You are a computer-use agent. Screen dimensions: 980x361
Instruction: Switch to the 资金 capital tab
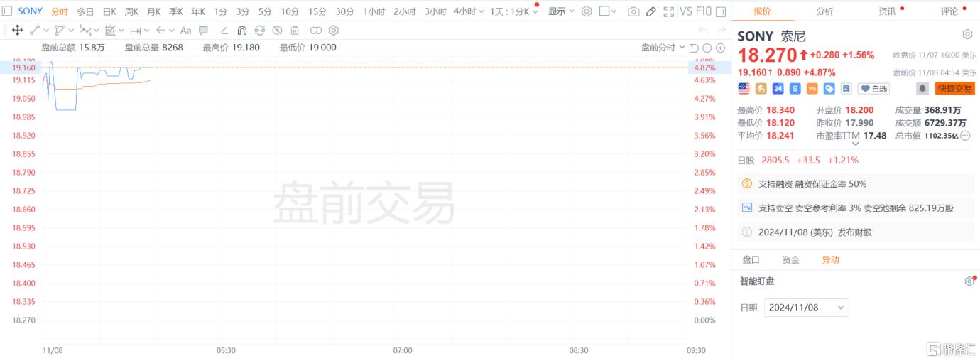[x=790, y=260]
